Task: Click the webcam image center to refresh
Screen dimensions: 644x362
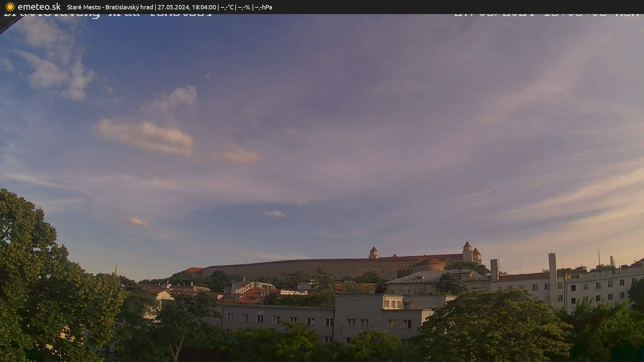Action: click(x=322, y=188)
